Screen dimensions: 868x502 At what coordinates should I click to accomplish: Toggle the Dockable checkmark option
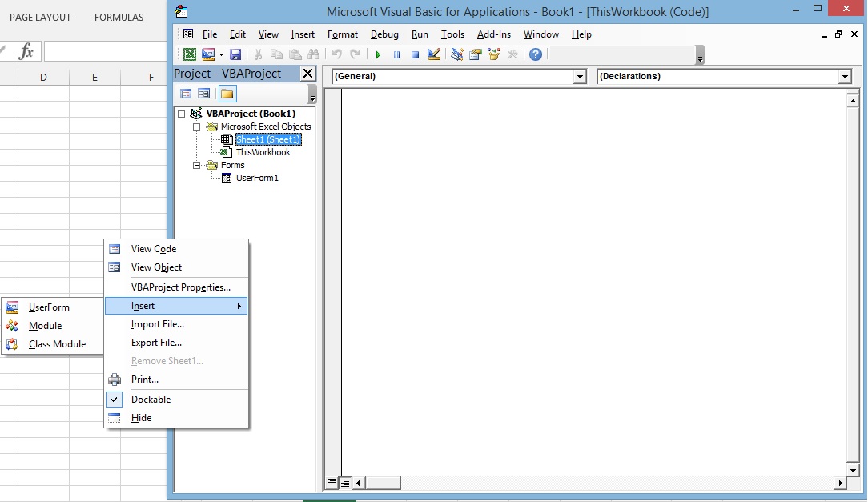pyautogui.click(x=176, y=399)
